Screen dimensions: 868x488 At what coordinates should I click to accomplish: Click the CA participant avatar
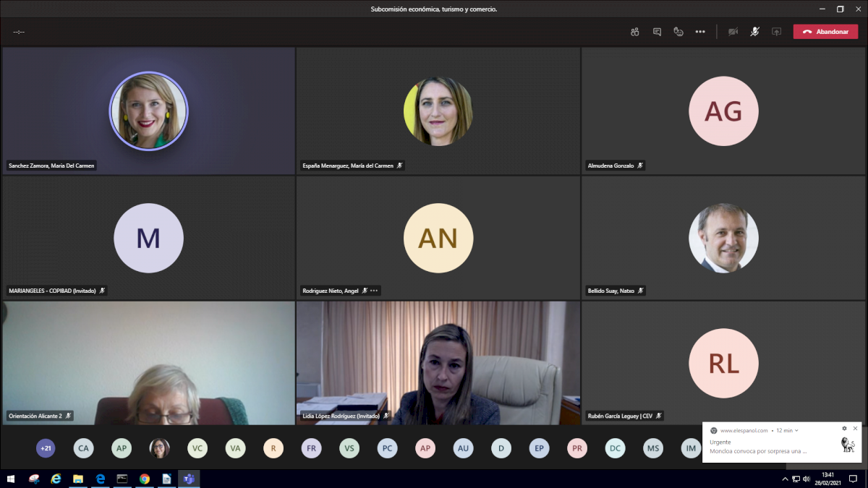(x=84, y=448)
